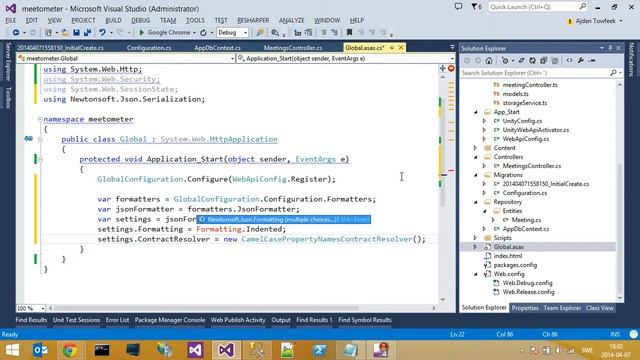This screenshot has height=360, width=640.
Task: Click the Save All icon
Action: click(87, 33)
